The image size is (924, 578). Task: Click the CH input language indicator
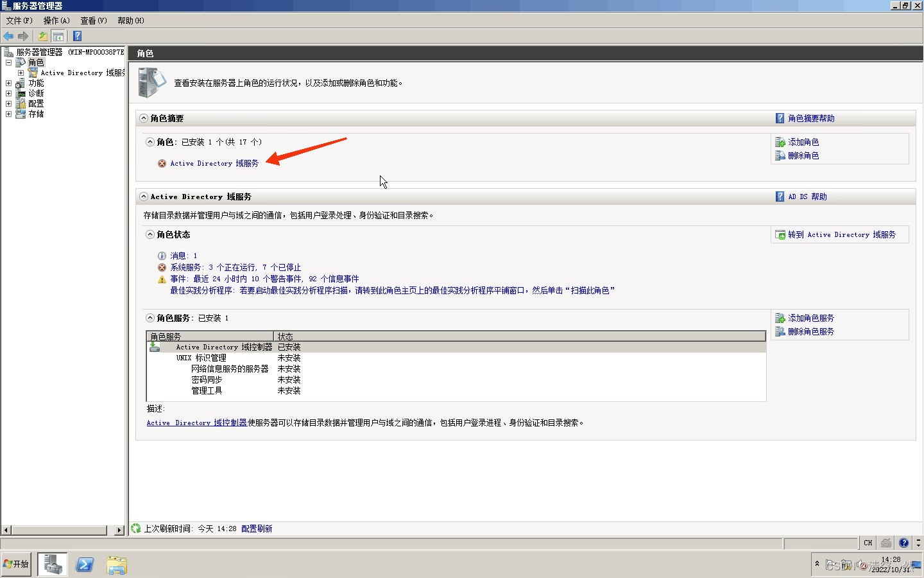coord(868,543)
